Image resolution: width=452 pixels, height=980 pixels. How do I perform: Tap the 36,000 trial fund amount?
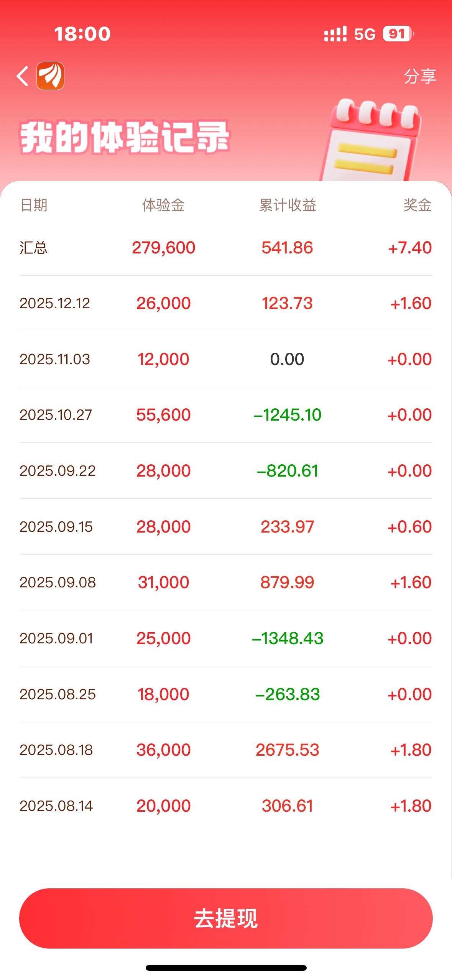tap(163, 750)
